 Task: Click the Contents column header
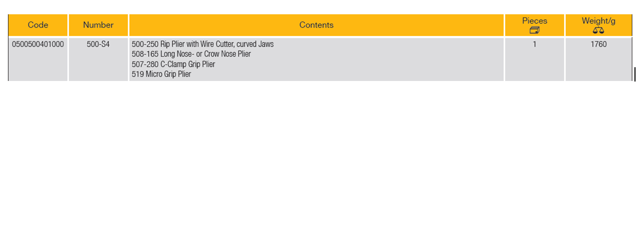tap(316, 25)
